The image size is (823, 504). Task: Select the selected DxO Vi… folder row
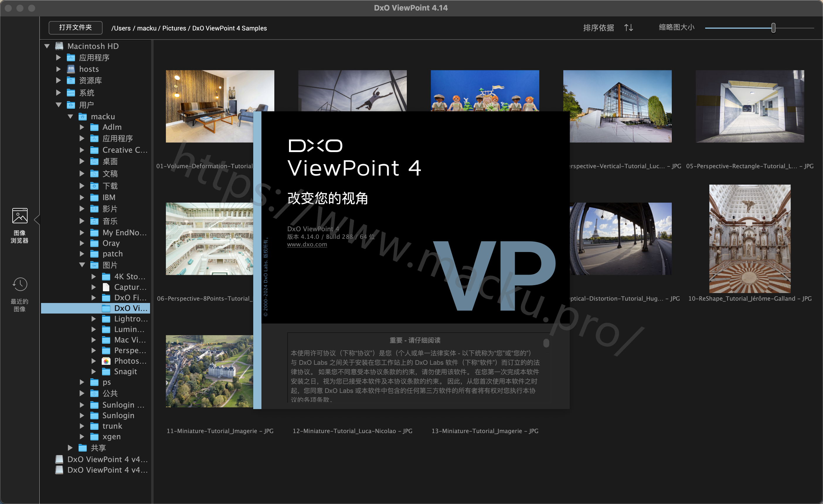coord(96,308)
